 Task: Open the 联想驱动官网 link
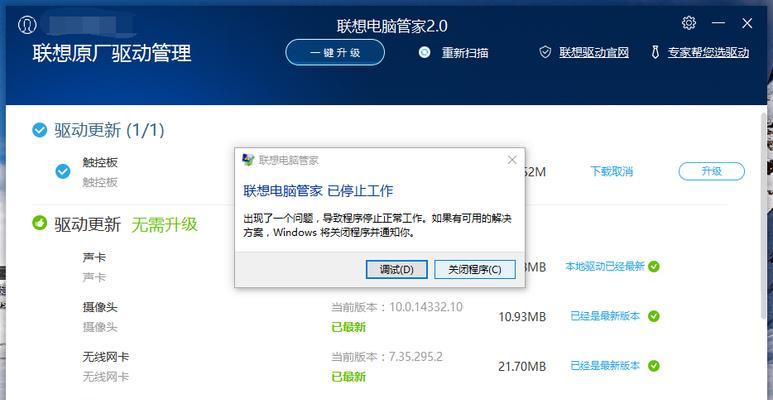tap(594, 52)
